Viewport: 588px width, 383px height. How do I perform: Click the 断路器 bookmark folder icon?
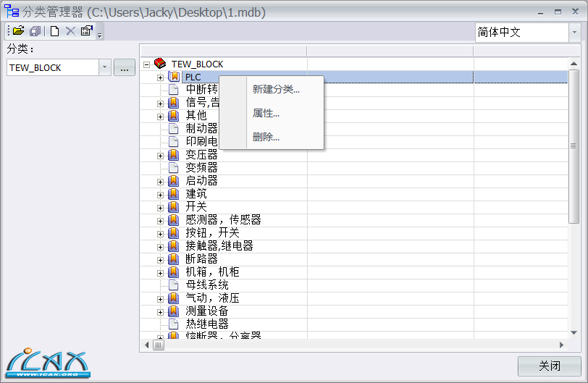173,259
